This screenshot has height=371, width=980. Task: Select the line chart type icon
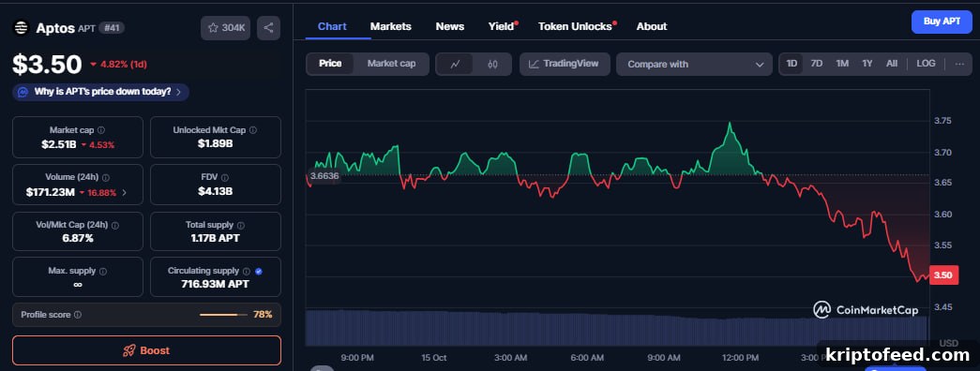[455, 64]
